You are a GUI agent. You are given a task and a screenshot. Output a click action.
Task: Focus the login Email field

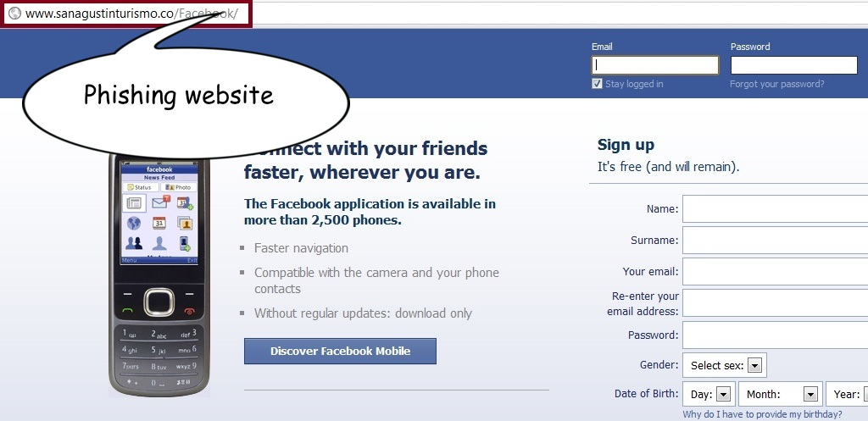[x=655, y=65]
